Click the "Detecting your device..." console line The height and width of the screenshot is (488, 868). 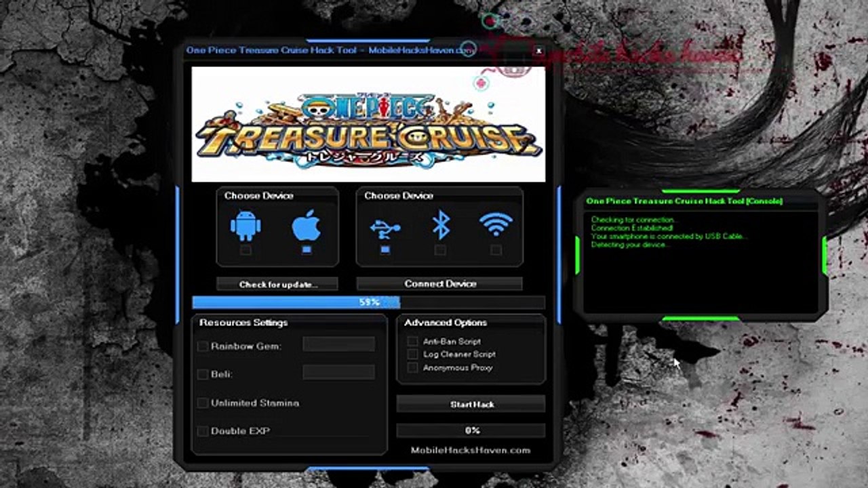[630, 245]
